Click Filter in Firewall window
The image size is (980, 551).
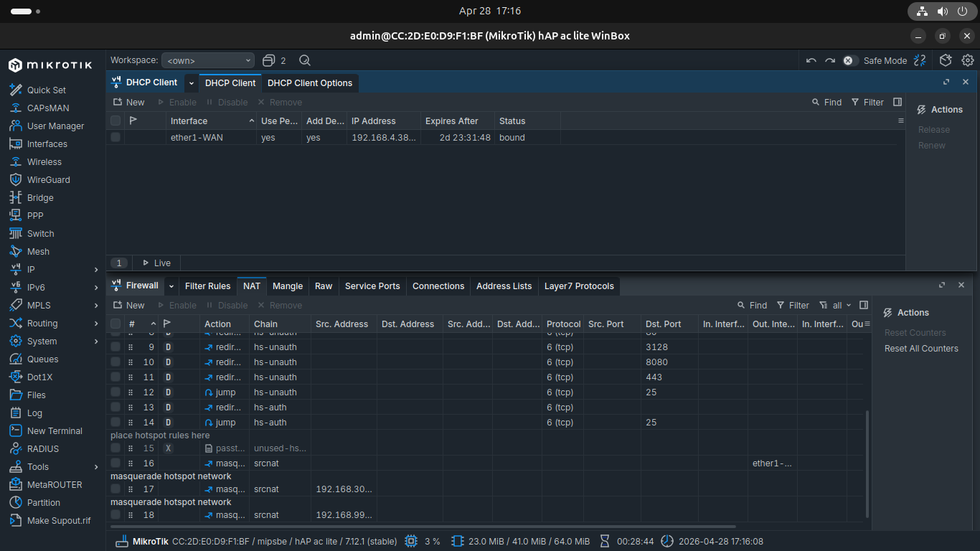coord(793,305)
